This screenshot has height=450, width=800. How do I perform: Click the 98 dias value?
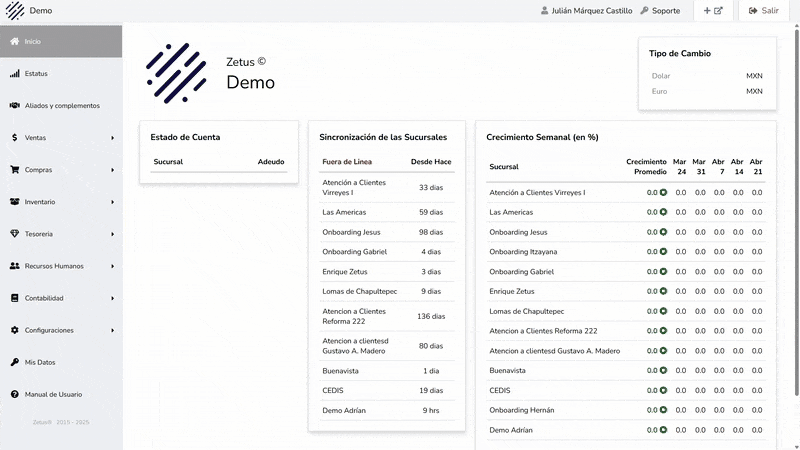pos(431,232)
